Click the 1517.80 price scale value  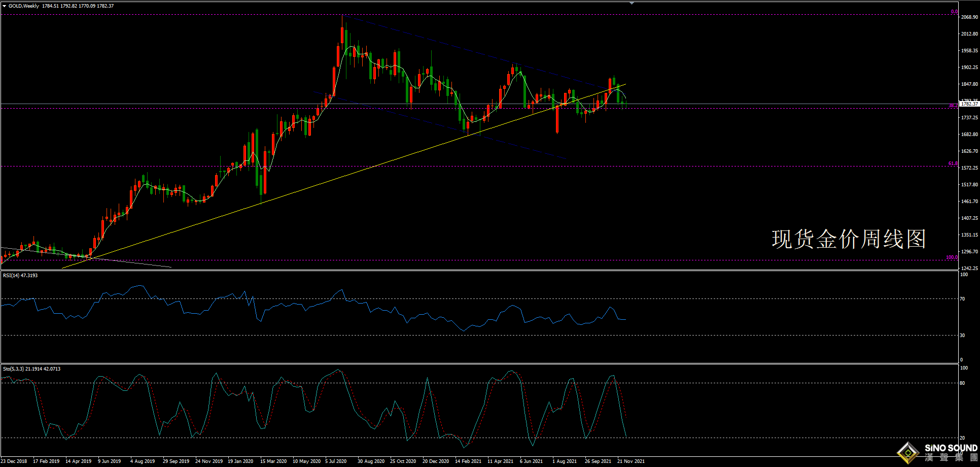click(969, 185)
